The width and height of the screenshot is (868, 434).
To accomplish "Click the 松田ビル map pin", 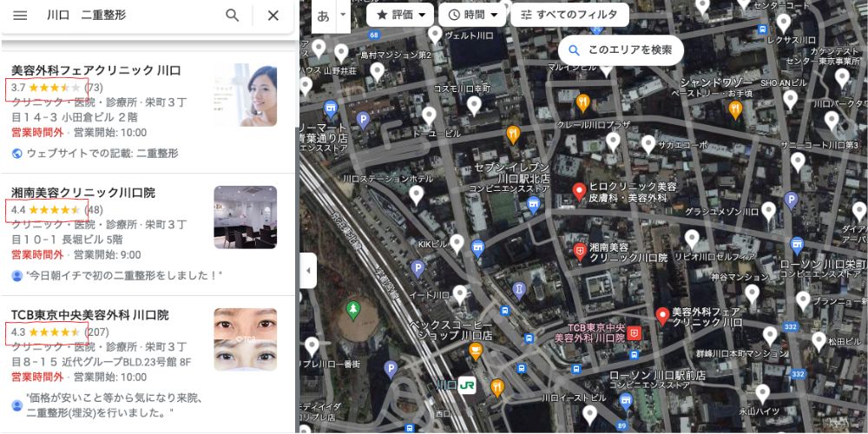I will [819, 342].
